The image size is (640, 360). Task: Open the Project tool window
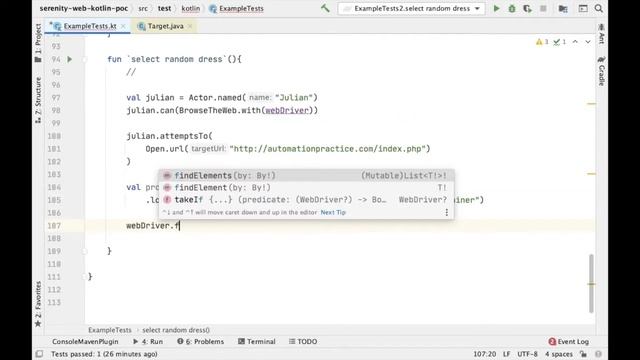click(38, 42)
